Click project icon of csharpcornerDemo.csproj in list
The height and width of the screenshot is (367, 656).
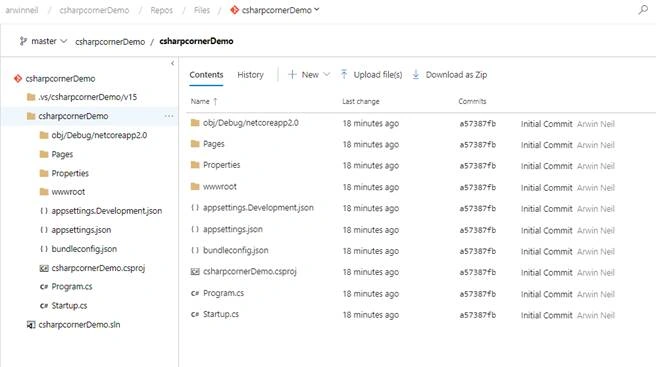(x=195, y=272)
